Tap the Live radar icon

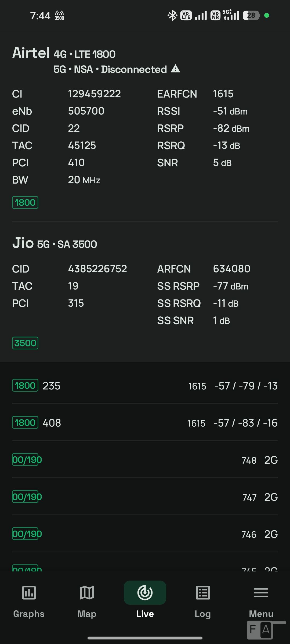145,592
